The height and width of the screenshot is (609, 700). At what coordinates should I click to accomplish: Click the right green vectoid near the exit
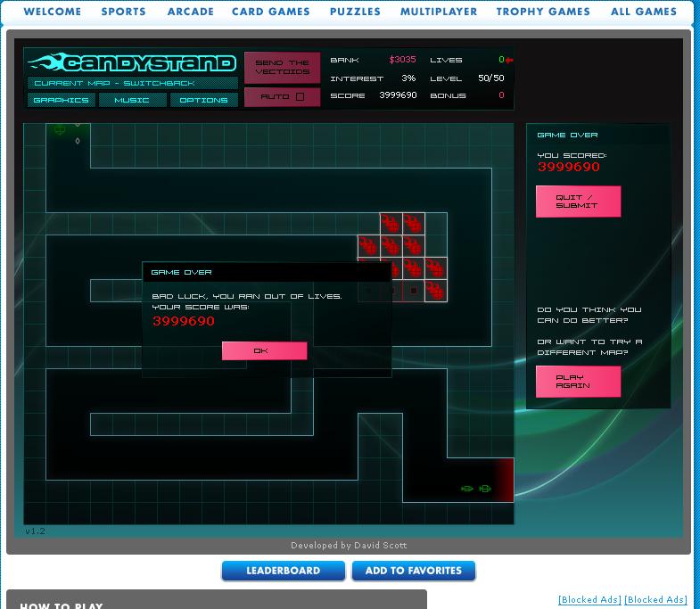pyautogui.click(x=485, y=489)
